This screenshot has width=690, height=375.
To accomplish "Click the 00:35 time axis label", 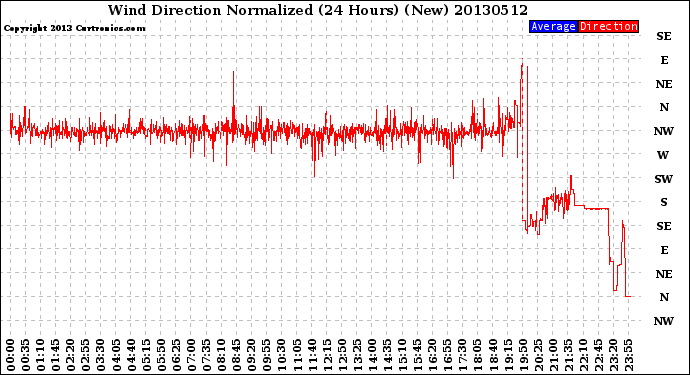I will [x=26, y=355].
